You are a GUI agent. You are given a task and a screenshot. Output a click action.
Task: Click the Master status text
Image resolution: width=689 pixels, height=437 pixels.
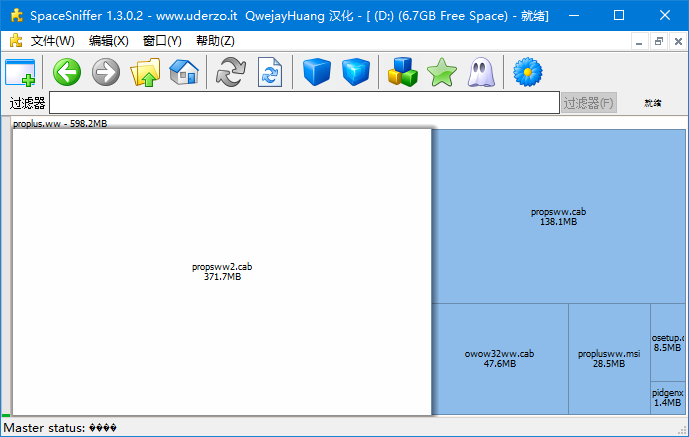(x=60, y=428)
